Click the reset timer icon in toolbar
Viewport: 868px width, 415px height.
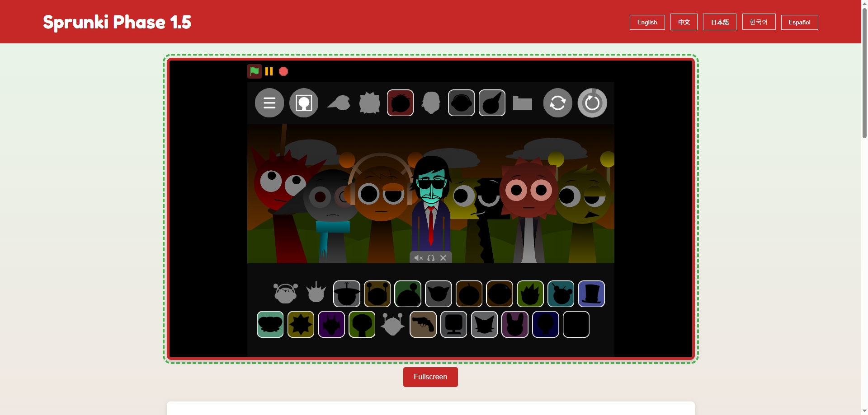(x=592, y=103)
